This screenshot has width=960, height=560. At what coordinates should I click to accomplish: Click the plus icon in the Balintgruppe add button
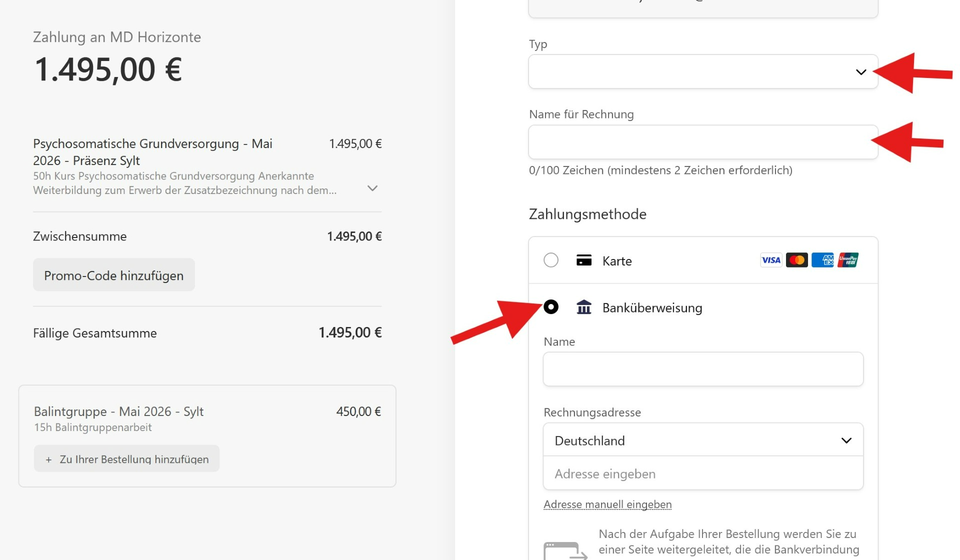point(48,459)
